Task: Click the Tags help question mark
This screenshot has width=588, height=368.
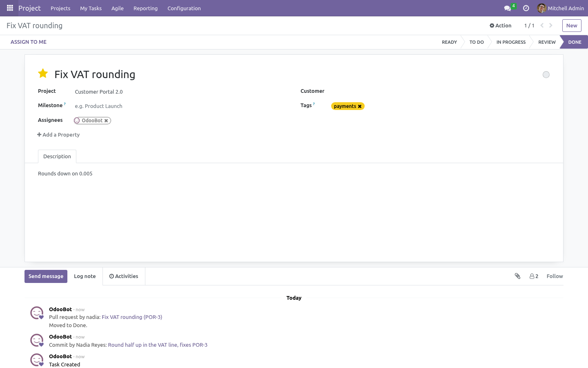Action: (x=314, y=104)
